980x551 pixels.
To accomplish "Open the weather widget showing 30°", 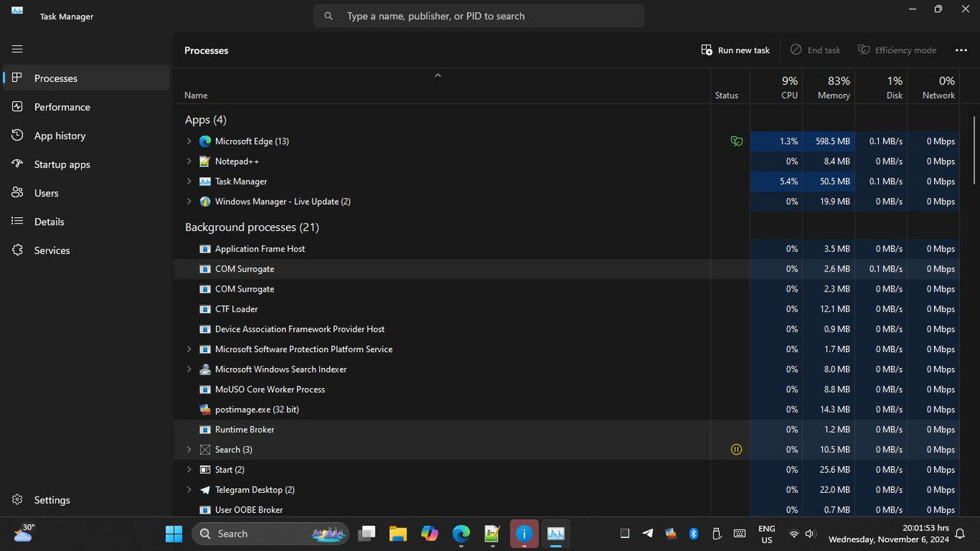I will (24, 533).
